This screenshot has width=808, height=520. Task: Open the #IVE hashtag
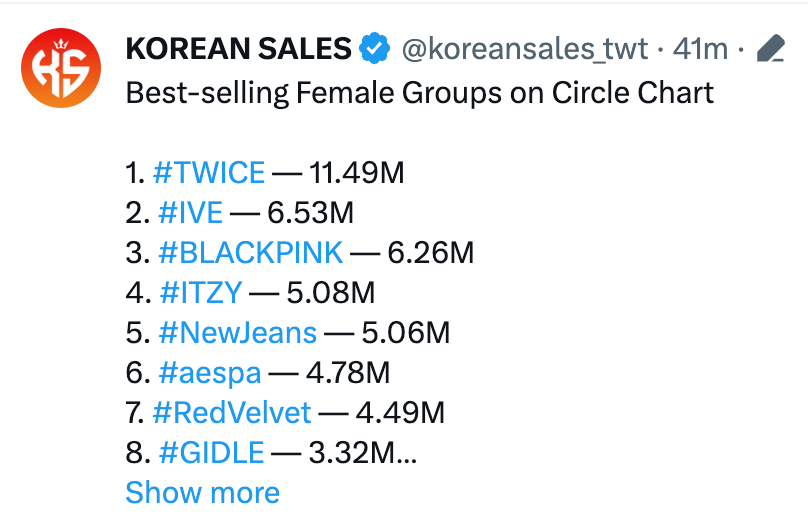point(190,213)
